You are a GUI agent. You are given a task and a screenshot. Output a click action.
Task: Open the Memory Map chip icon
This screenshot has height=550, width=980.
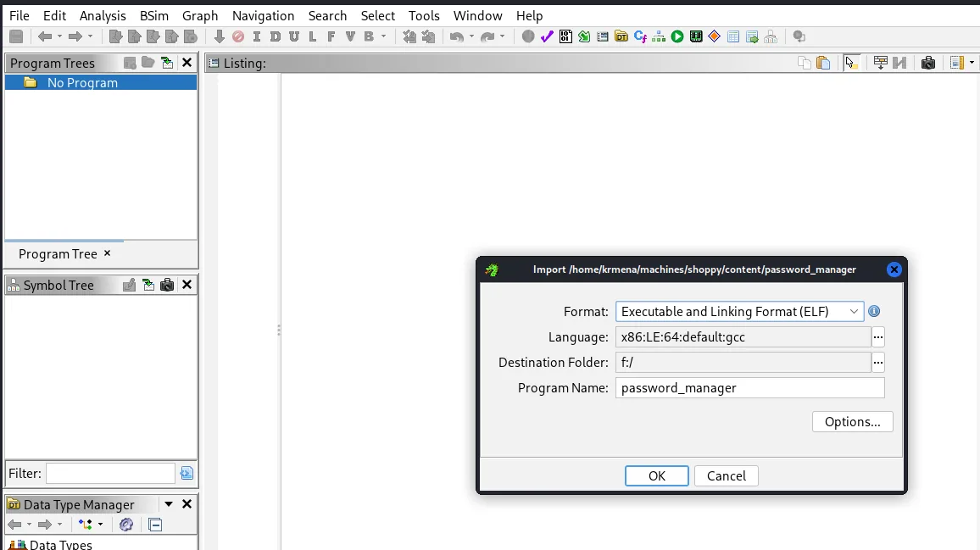[x=696, y=37]
